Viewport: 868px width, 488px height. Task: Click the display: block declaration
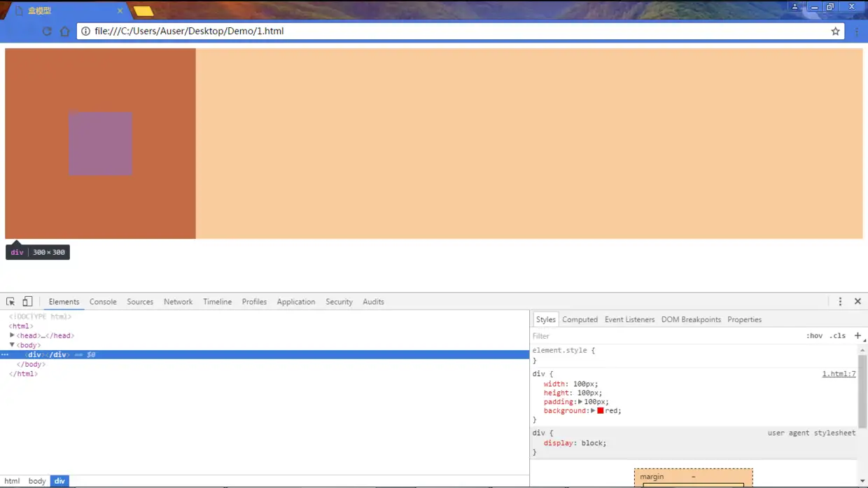point(575,443)
